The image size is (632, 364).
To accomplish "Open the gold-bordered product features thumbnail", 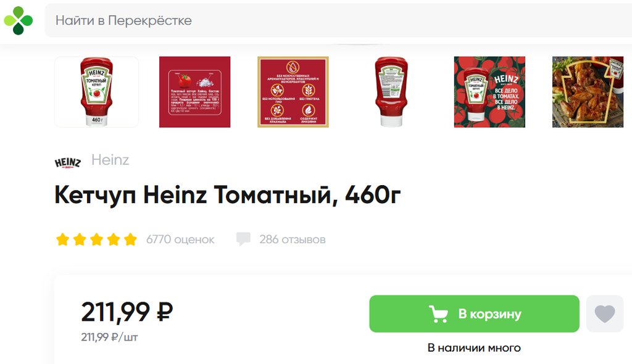I will (x=293, y=92).
